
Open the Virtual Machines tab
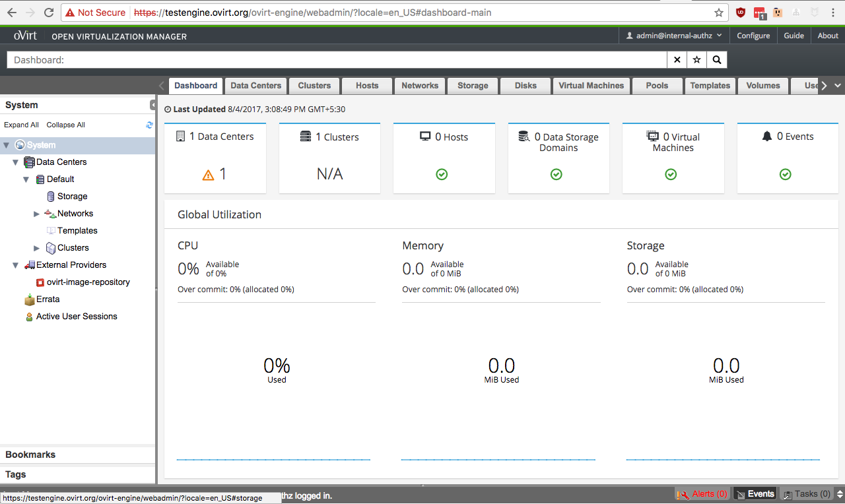tap(591, 86)
